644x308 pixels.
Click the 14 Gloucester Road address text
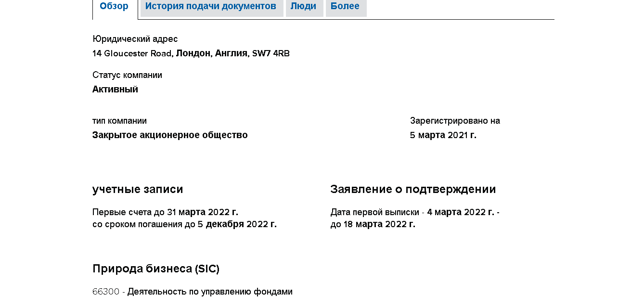pos(132,53)
